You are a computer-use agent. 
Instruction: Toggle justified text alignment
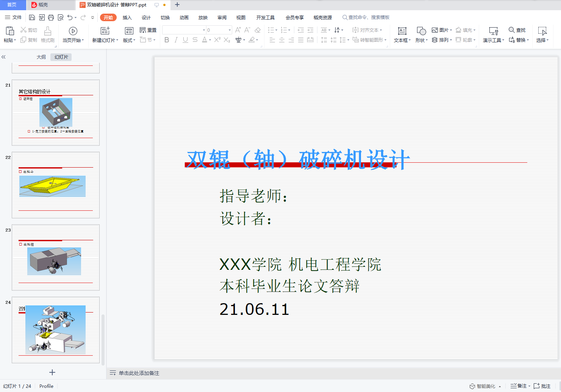pos(301,40)
